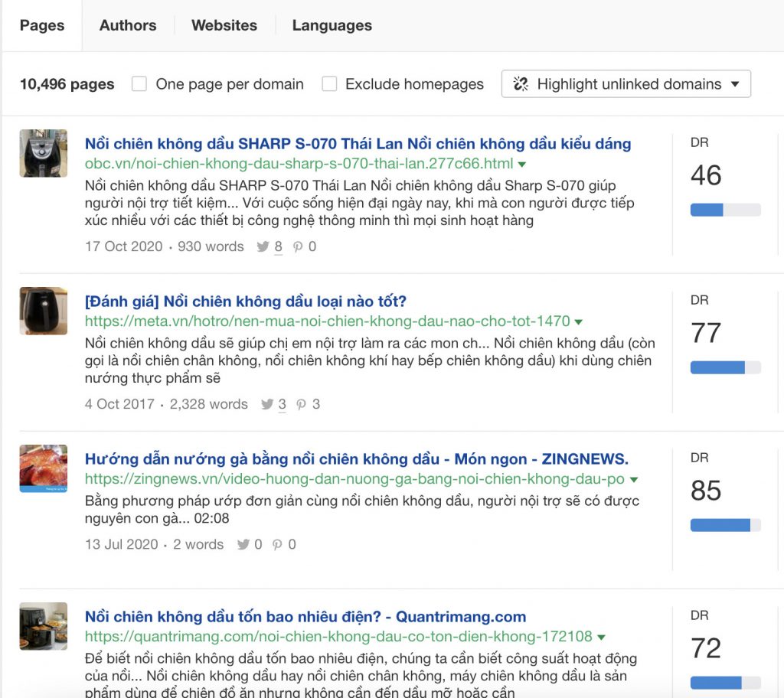Open the Languages tab
The image size is (784, 698).
pyautogui.click(x=332, y=25)
